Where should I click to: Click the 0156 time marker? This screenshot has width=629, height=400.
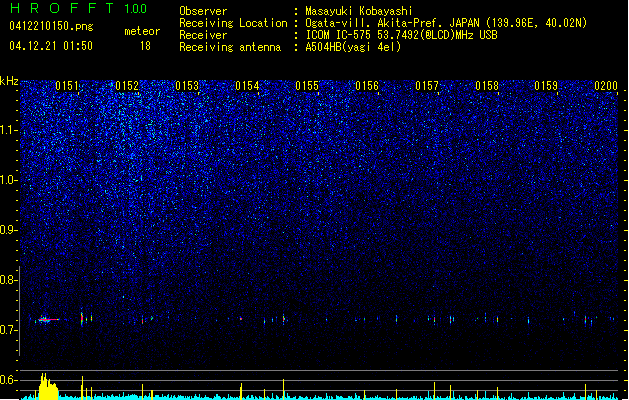367,86
